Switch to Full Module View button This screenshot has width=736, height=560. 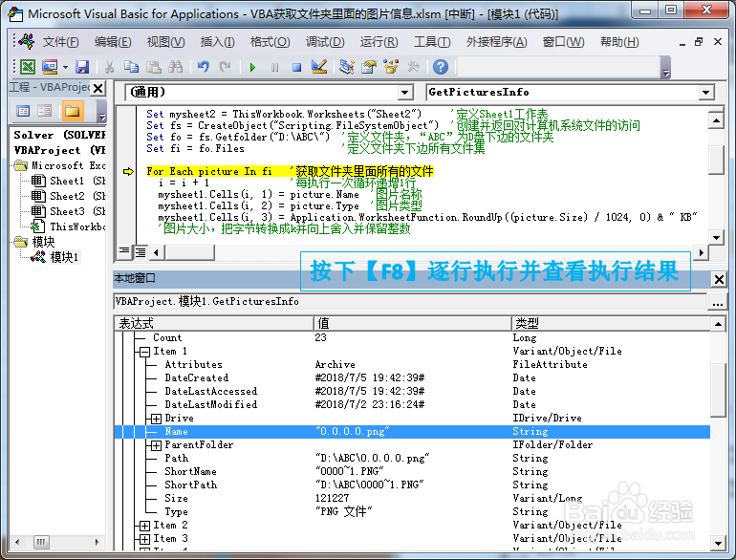point(141,252)
